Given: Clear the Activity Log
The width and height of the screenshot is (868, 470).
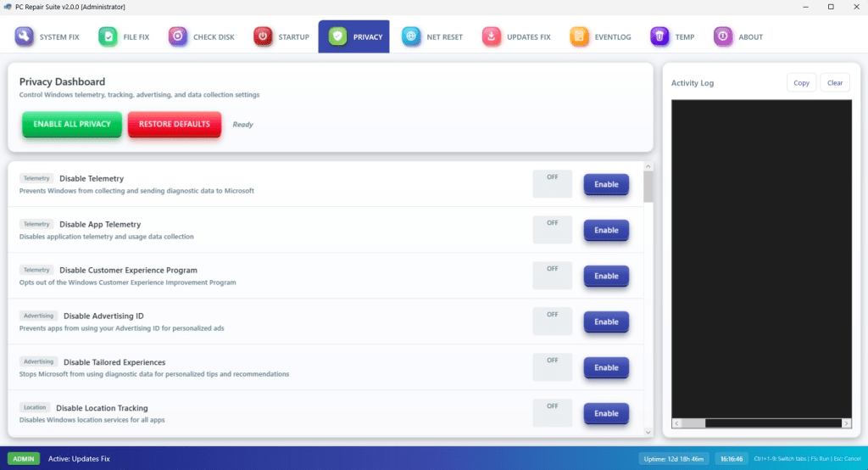Looking at the screenshot, I should point(835,82).
